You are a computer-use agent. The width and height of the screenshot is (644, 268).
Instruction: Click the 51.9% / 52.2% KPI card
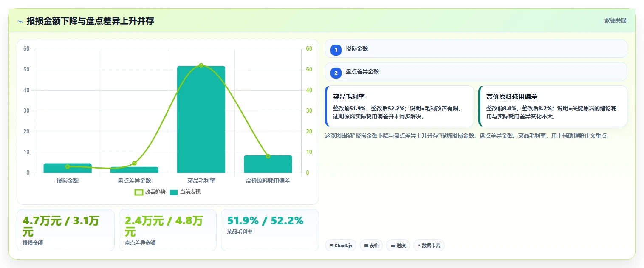pyautogui.click(x=270, y=230)
